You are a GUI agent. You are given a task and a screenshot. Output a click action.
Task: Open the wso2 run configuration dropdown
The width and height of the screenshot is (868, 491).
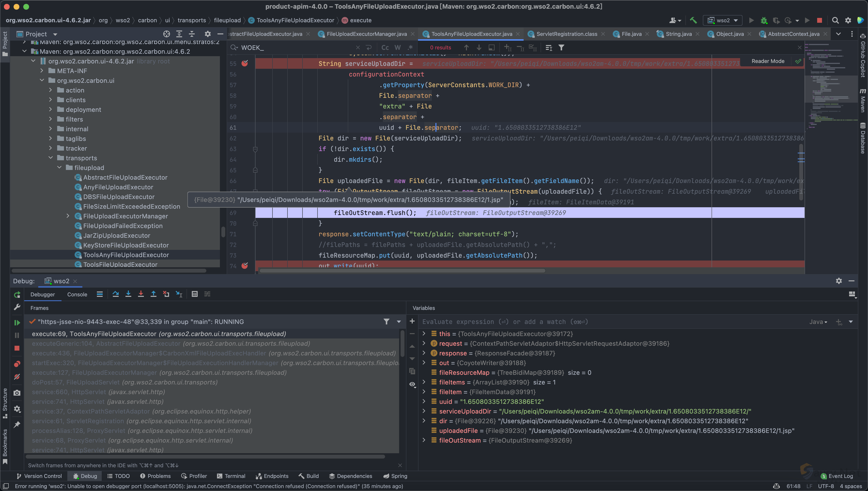point(723,20)
